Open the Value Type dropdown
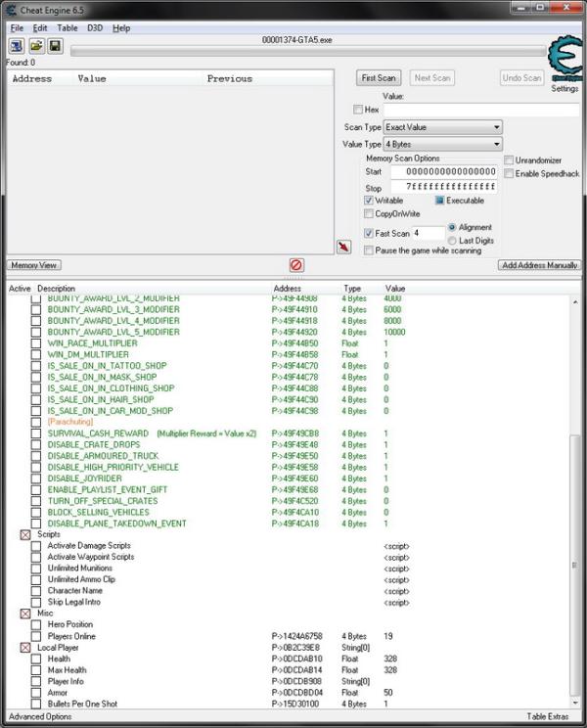 click(442, 145)
